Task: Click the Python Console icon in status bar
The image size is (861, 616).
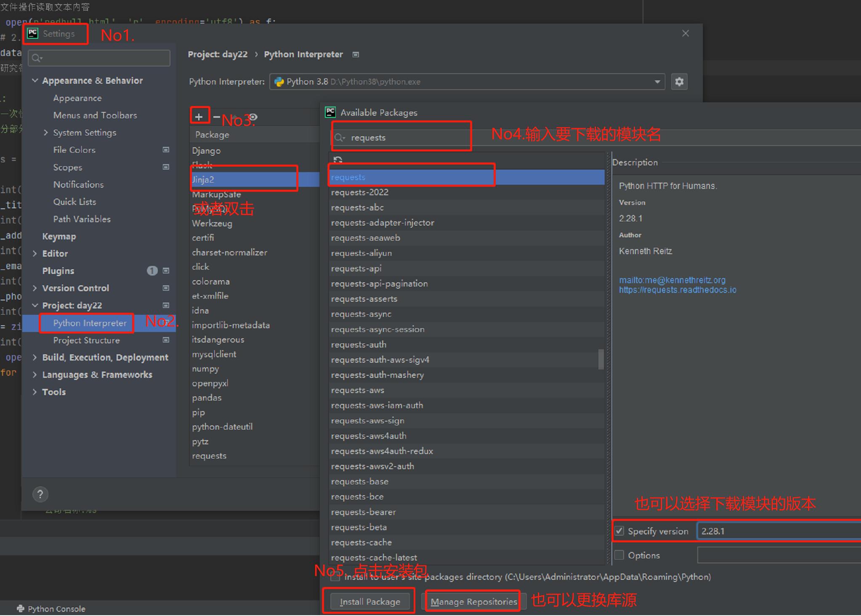Action: coord(20,608)
